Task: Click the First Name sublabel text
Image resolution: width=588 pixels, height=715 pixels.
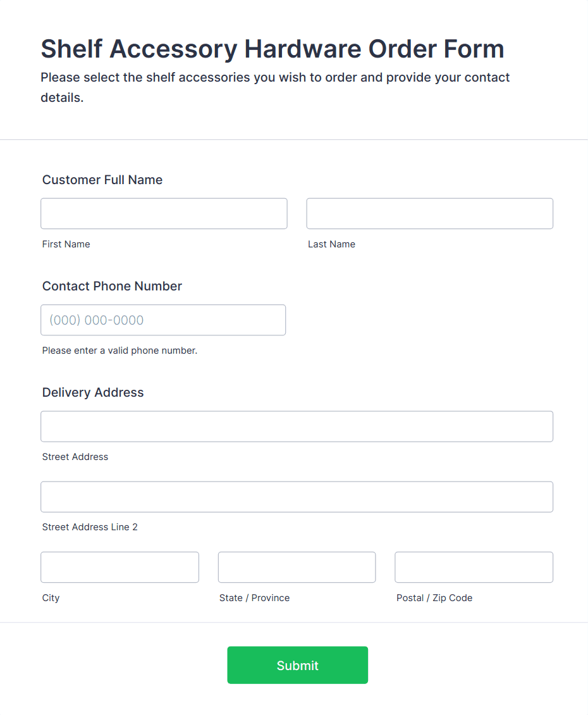Action: (x=66, y=244)
